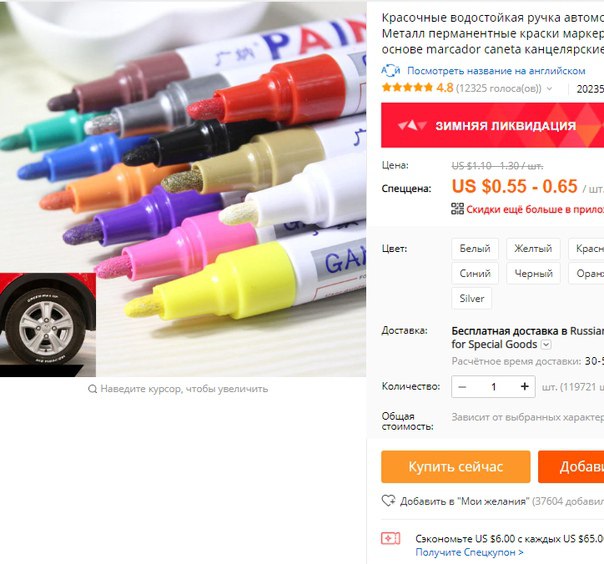This screenshot has width=604, height=564.
Task: Click the ЗИМНЯЯ ЛИКВИДАЦИЯ sale banner
Action: pyautogui.click(x=493, y=125)
